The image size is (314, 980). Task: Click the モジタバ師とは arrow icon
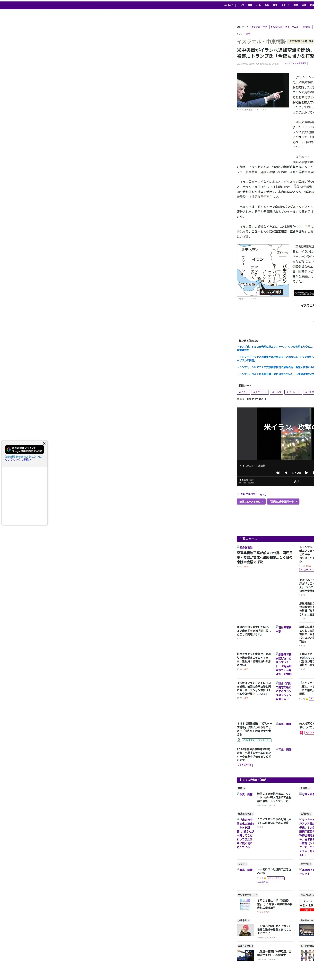(306, 41)
